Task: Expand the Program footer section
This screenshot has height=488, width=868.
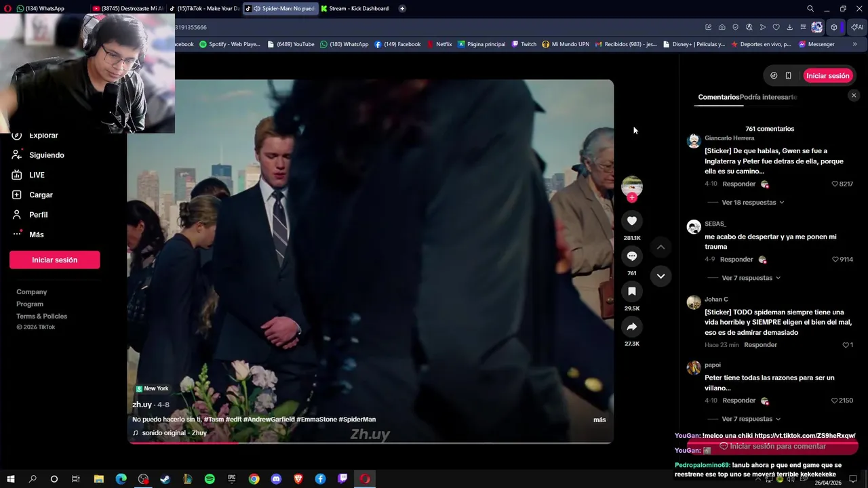Action: pyautogui.click(x=30, y=304)
